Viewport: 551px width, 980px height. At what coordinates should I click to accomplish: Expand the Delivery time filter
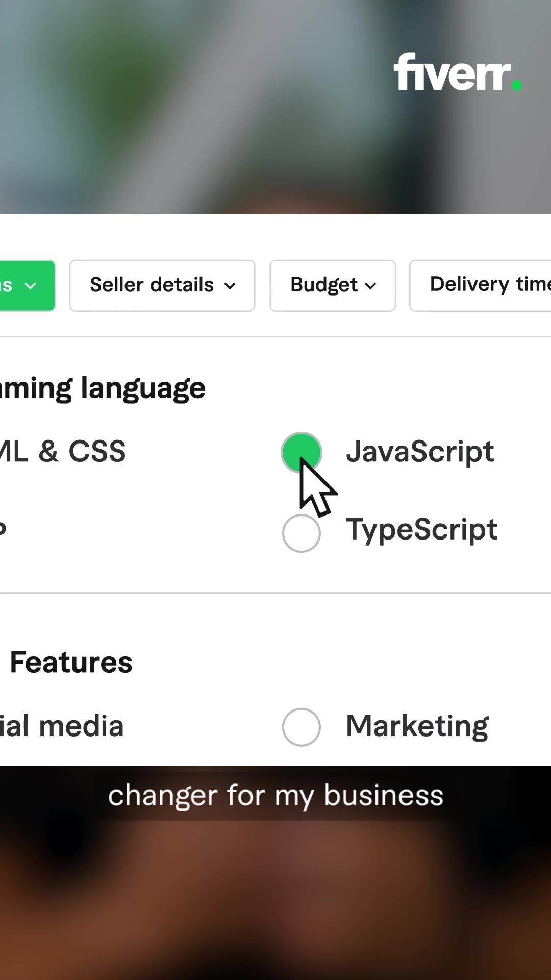480,286
